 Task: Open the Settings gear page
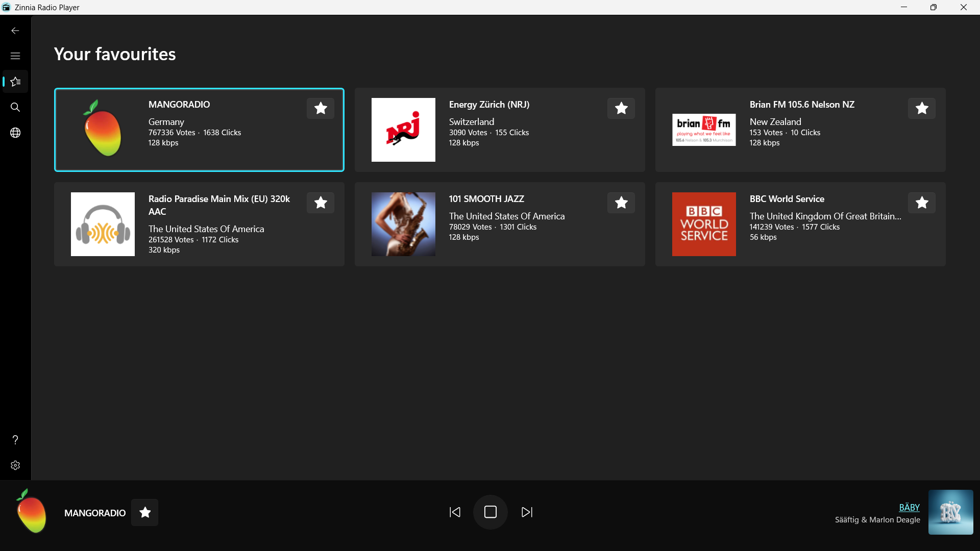coord(15,465)
